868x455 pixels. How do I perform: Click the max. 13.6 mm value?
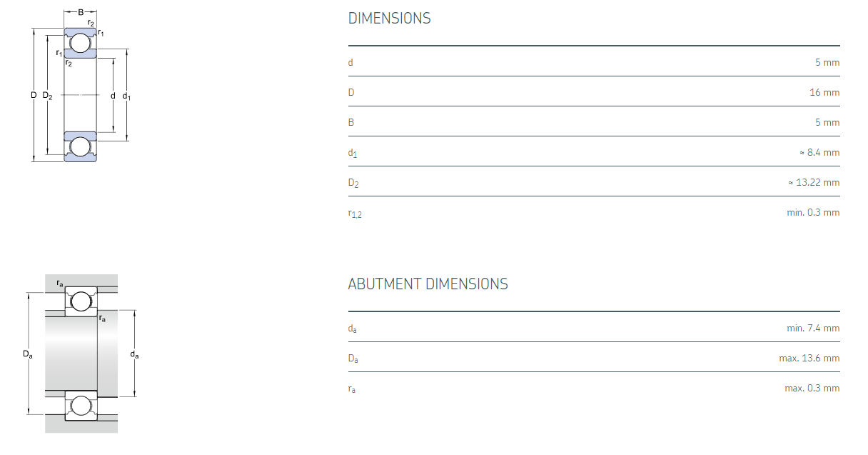(809, 358)
